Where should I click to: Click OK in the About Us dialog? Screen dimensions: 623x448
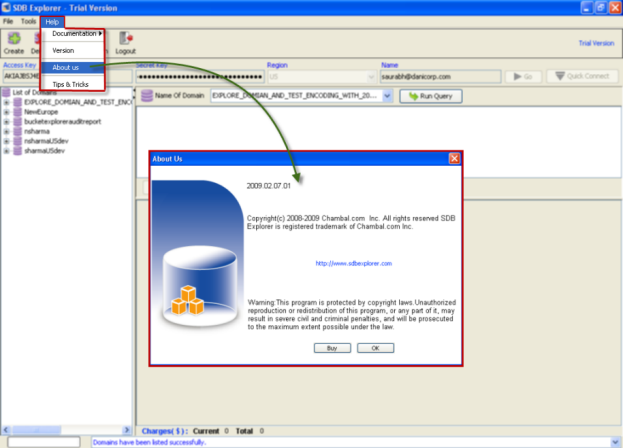pos(375,348)
